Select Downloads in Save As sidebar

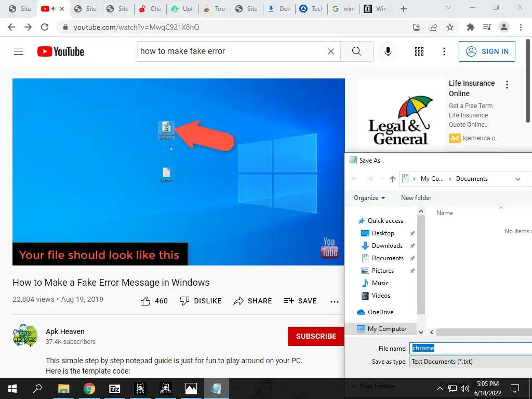(x=387, y=246)
